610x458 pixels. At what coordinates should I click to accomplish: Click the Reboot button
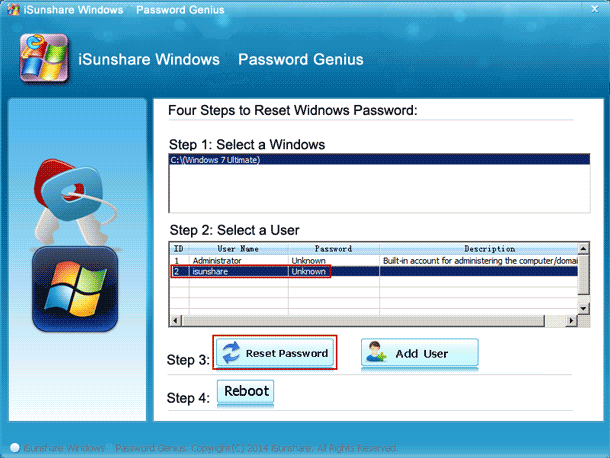click(x=245, y=391)
